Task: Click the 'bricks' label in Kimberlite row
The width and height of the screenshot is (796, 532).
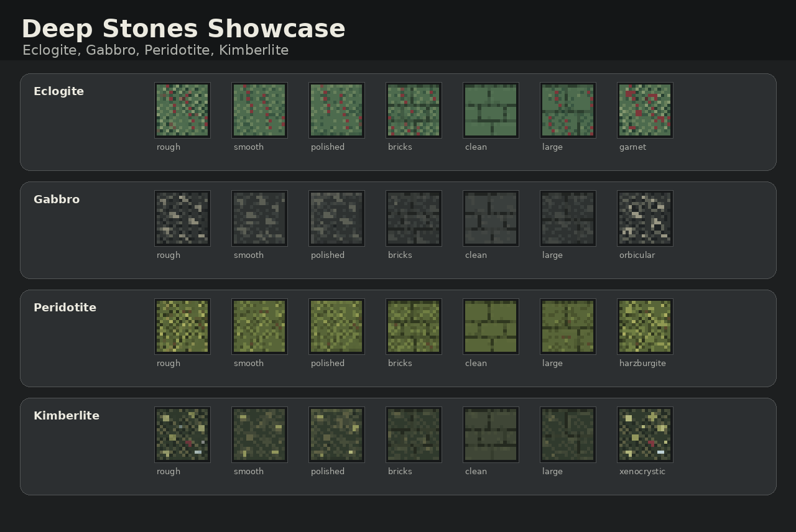Action: [x=400, y=471]
